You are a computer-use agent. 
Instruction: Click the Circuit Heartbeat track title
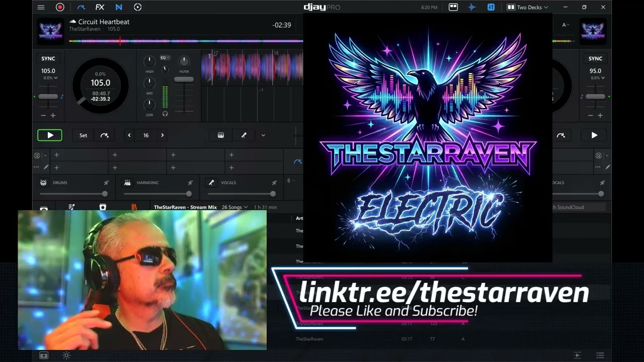[104, 22]
